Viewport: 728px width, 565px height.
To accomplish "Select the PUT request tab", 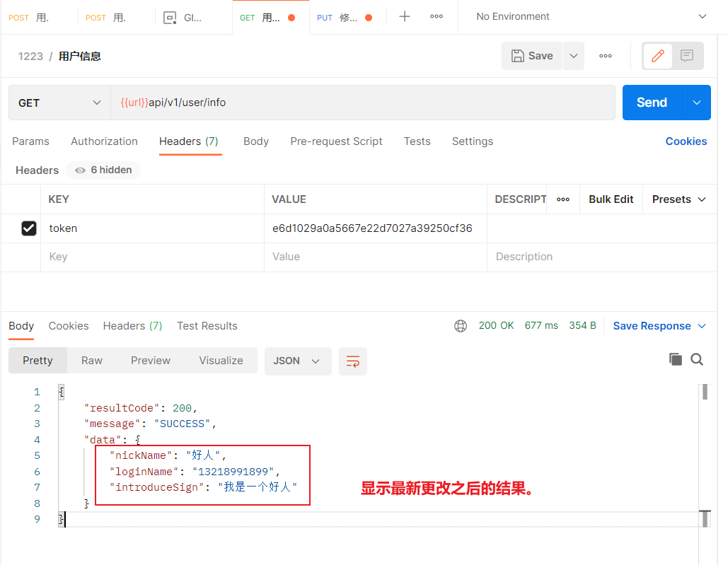I will tap(345, 18).
